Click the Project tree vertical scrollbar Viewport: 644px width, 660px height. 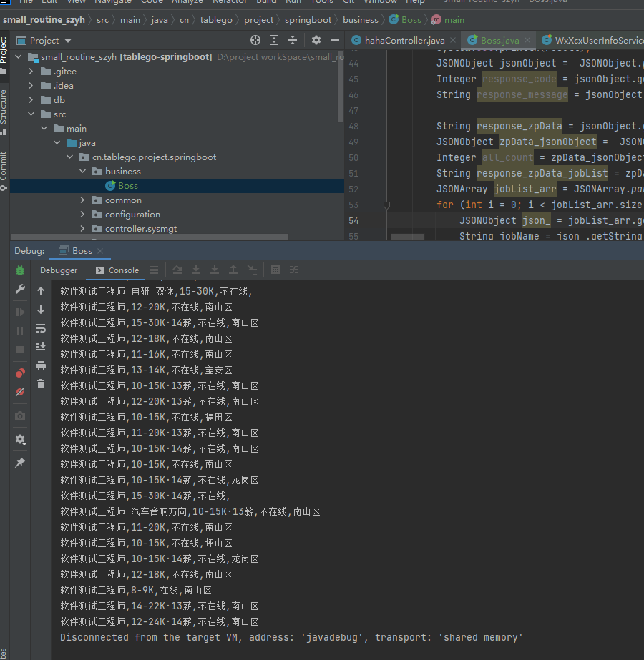(341, 87)
